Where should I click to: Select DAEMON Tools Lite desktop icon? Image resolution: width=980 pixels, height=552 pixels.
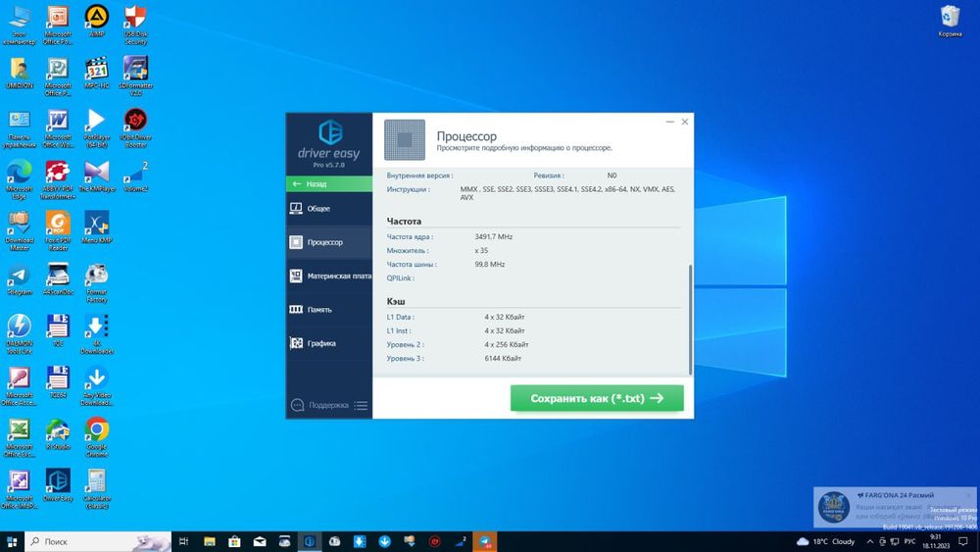pos(19,334)
